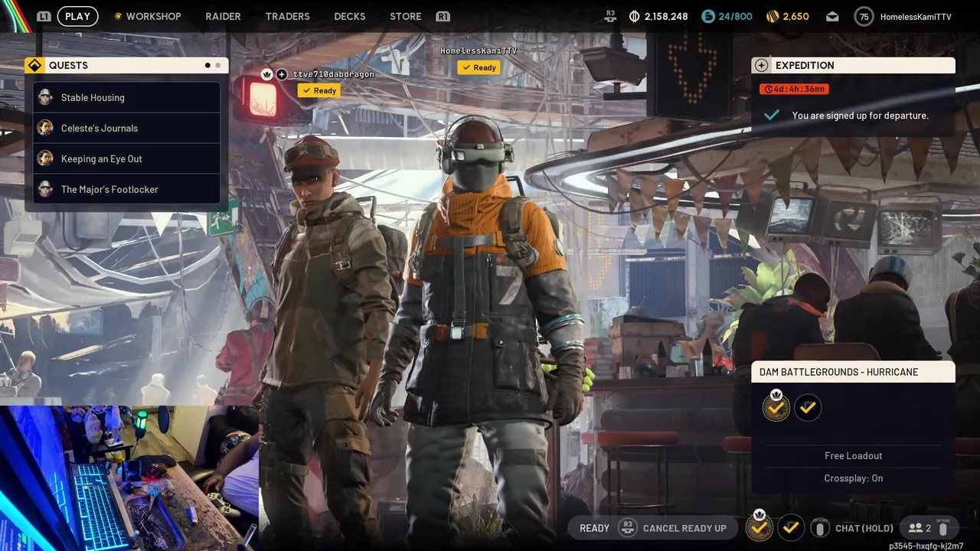Viewport: 980px width, 551px height.
Task: Click the expedition countdown timer 4d:4h:36mn
Action: (x=794, y=89)
